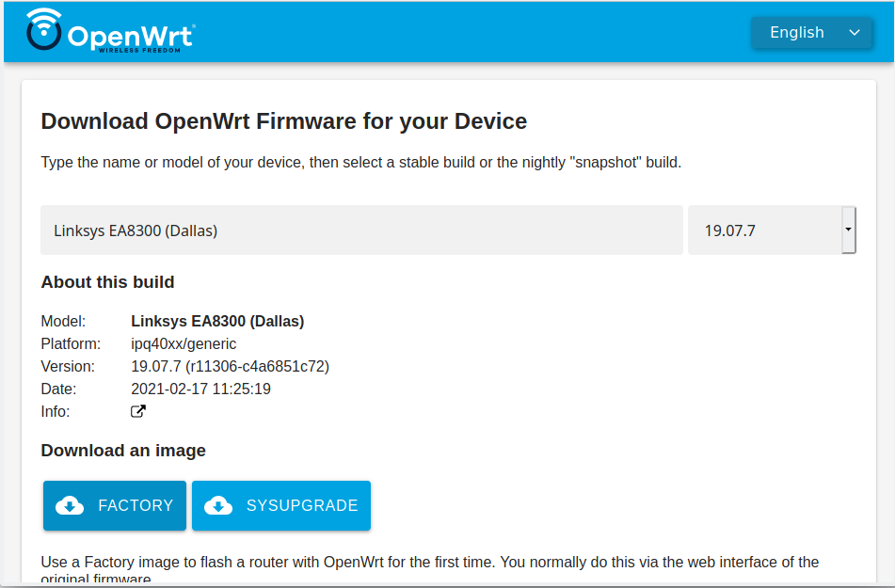
Task: Download the SYSUPGRADE image
Action: pyautogui.click(x=281, y=505)
